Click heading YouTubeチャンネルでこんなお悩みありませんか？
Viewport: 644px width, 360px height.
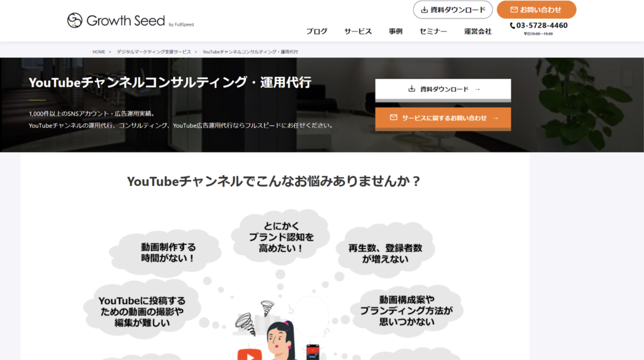click(274, 181)
